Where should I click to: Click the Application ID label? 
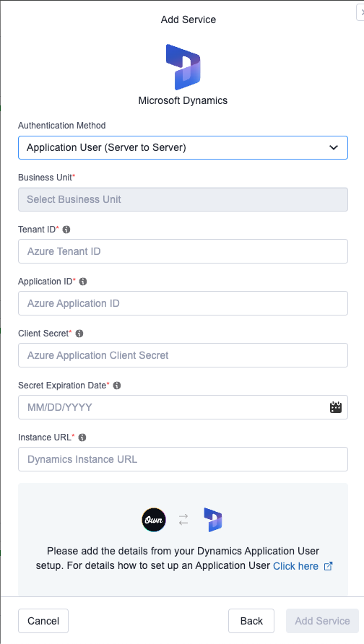45,282
